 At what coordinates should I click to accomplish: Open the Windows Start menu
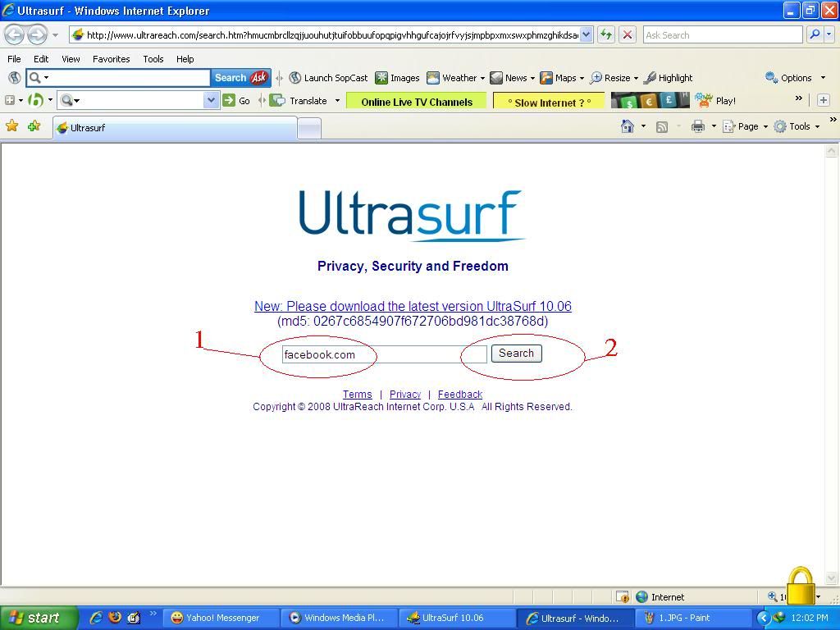pos(39,619)
